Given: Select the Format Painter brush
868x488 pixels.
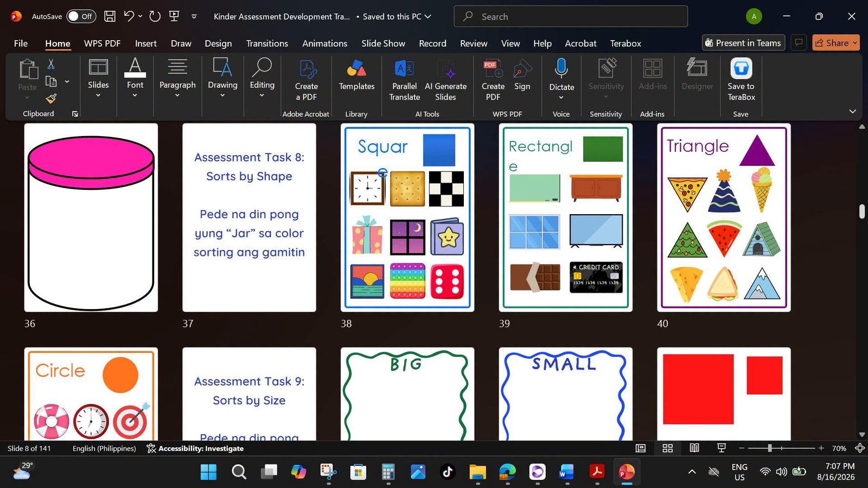Looking at the screenshot, I should (x=51, y=99).
